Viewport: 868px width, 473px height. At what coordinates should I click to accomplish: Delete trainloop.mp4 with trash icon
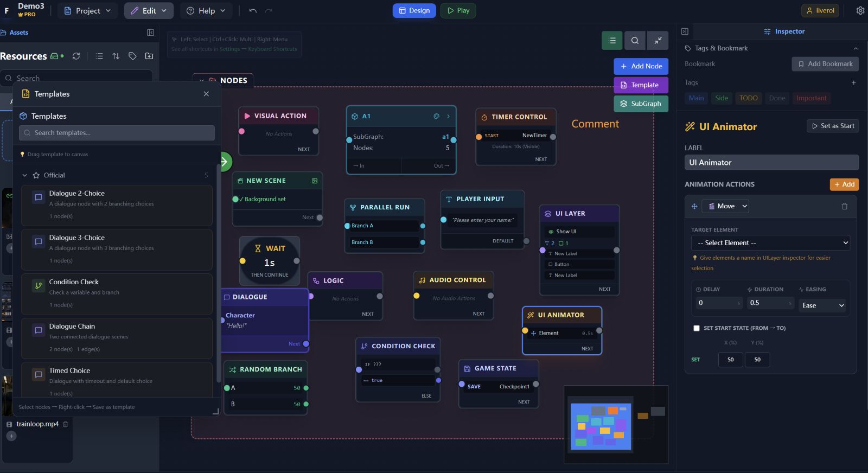tap(66, 424)
